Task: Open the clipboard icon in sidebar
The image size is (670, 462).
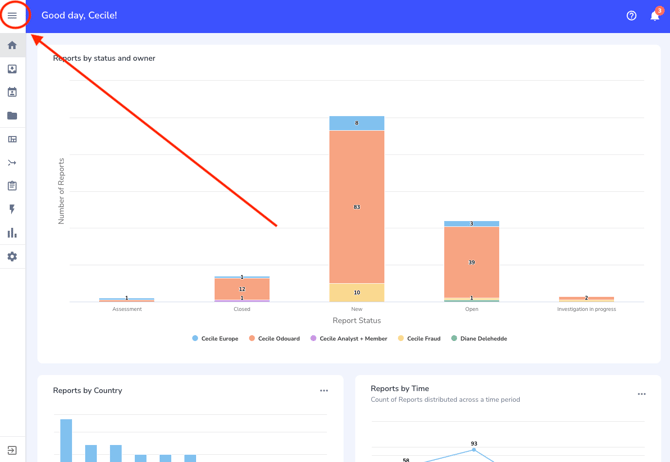Action: 12,186
